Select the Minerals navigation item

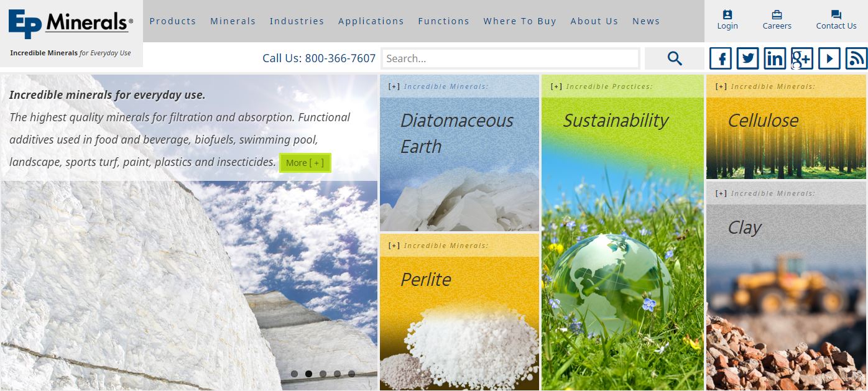click(233, 21)
